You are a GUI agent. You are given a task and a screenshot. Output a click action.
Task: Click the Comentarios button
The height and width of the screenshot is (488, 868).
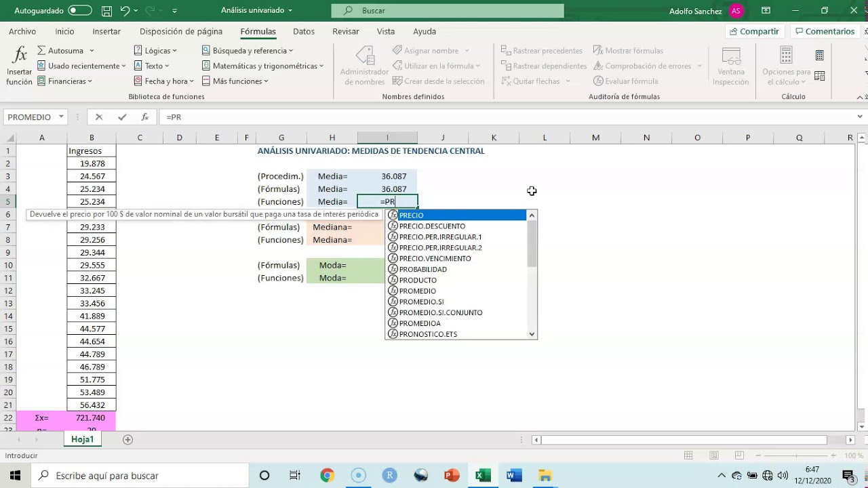click(824, 32)
